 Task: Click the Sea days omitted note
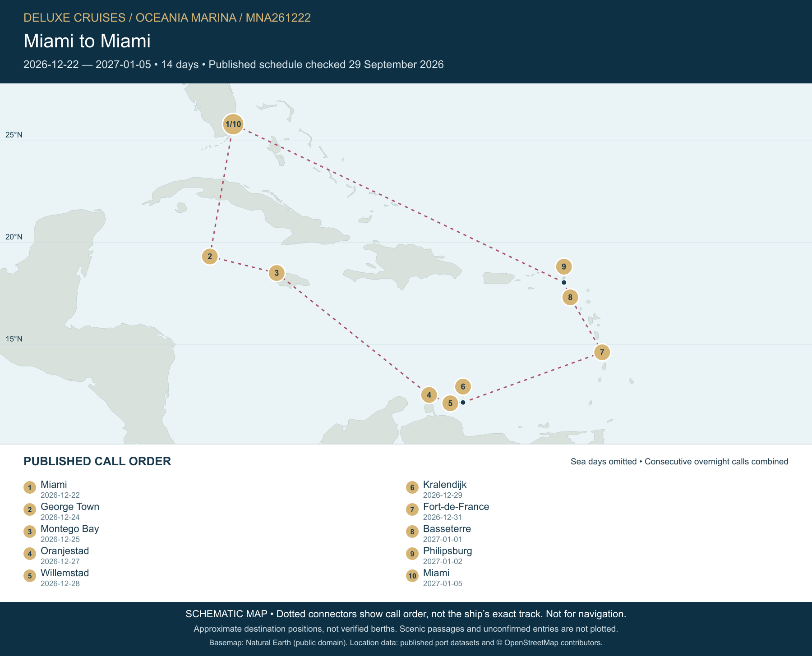(x=679, y=462)
